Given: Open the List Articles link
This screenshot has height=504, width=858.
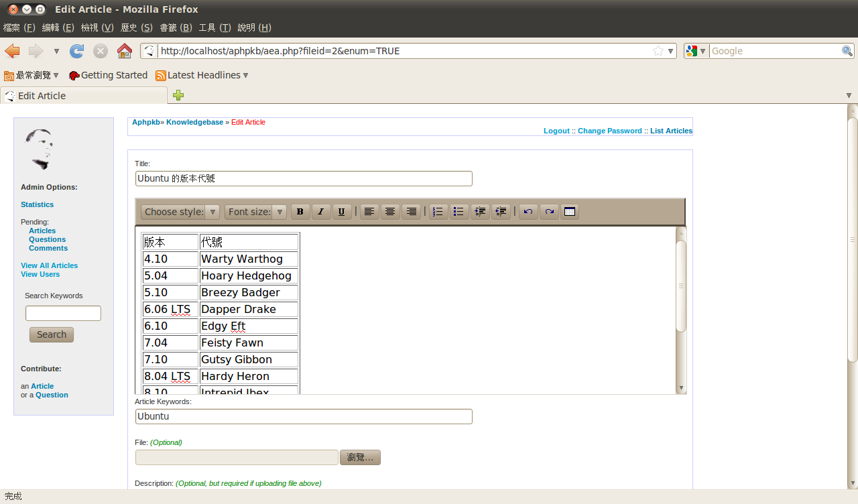Looking at the screenshot, I should coord(671,131).
